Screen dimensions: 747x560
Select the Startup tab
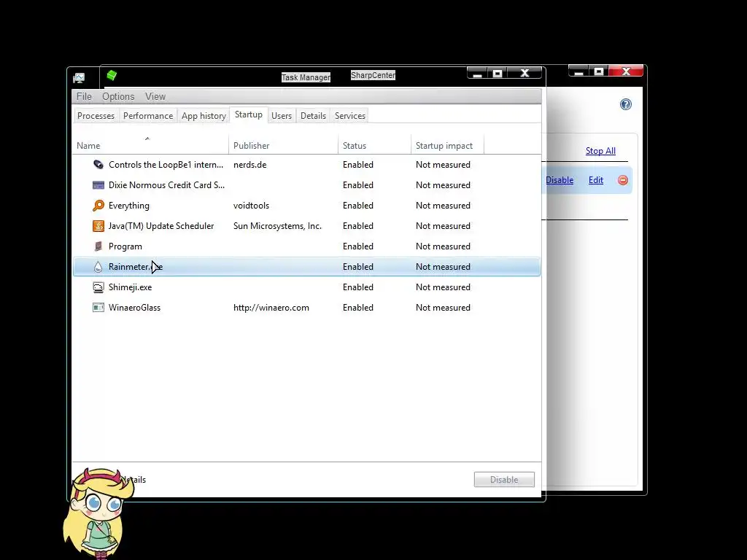[249, 114]
